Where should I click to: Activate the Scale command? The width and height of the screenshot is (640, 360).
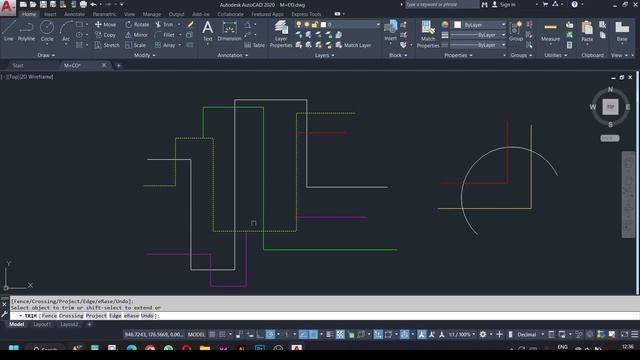[136, 45]
